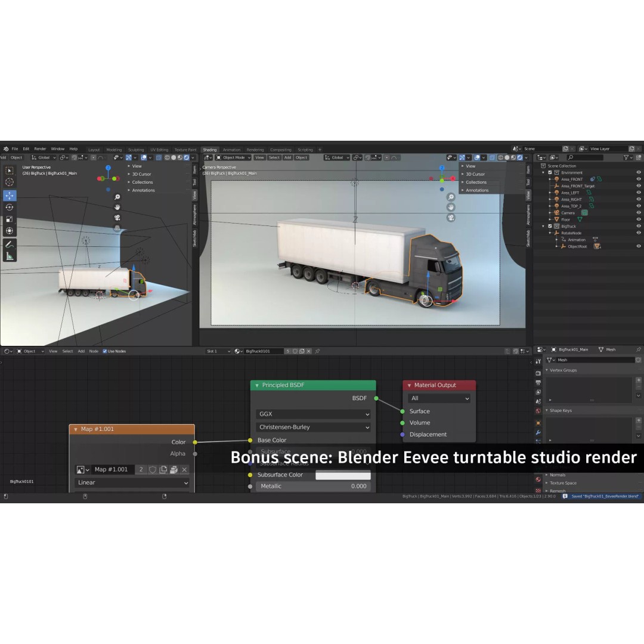Image resolution: width=644 pixels, height=644 pixels.
Task: Click the SketchFab tab in camera viewport sidebar
Action: point(528,238)
